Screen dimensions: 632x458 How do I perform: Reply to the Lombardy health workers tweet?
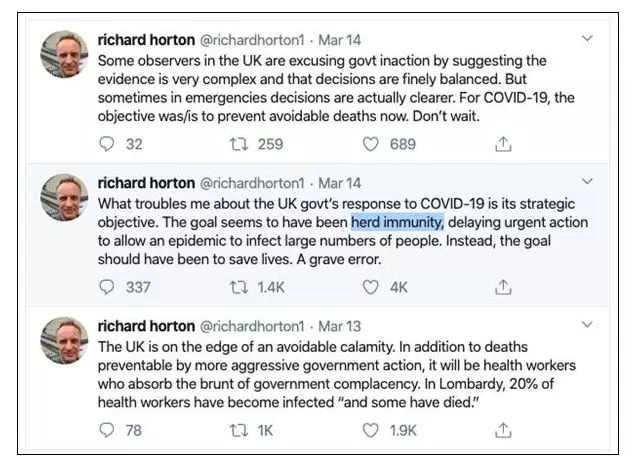click(x=109, y=430)
